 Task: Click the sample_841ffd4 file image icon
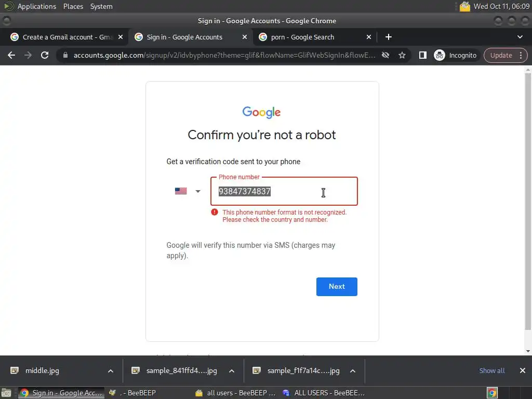136,370
